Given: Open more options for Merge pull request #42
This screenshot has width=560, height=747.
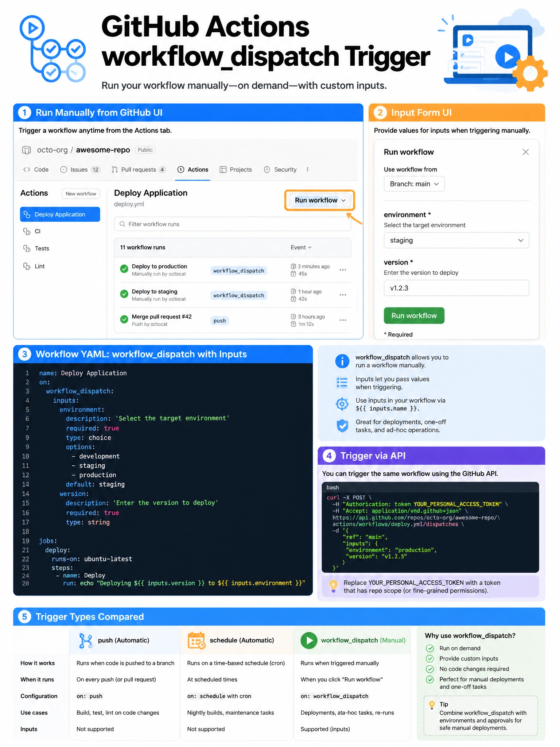Looking at the screenshot, I should coord(343,320).
